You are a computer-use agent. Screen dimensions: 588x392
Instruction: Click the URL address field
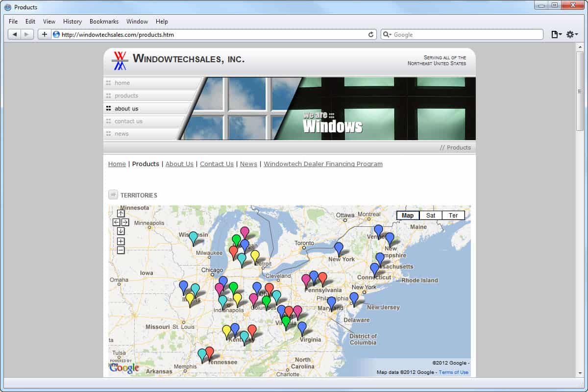point(214,34)
